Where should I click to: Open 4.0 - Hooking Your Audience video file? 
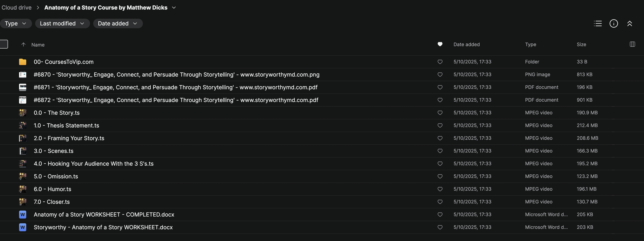(93, 163)
